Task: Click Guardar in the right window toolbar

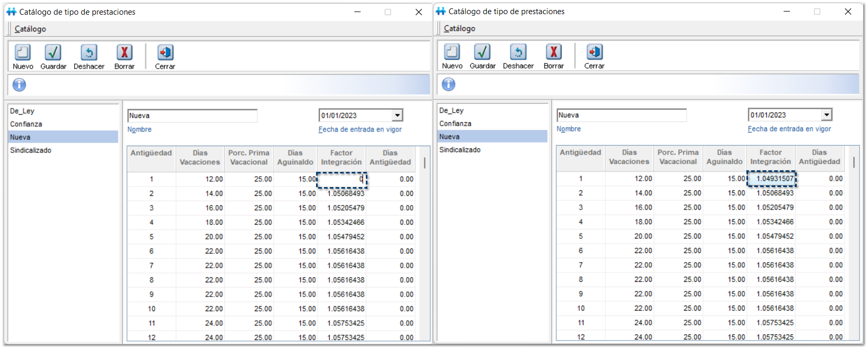Action: 482,52
